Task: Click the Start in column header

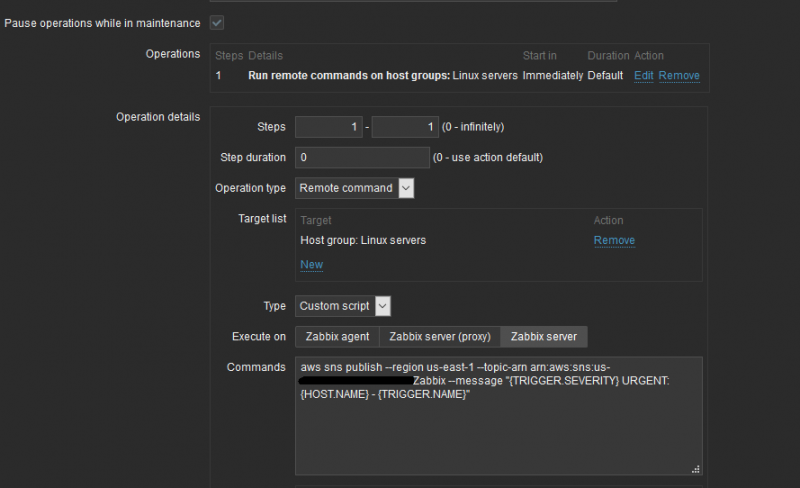Action: pos(540,56)
